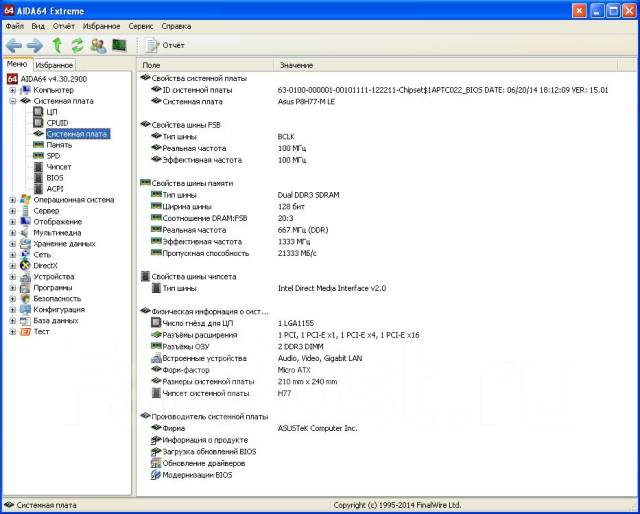
Task: Expand the Компьютер tree node
Action: click(13, 90)
